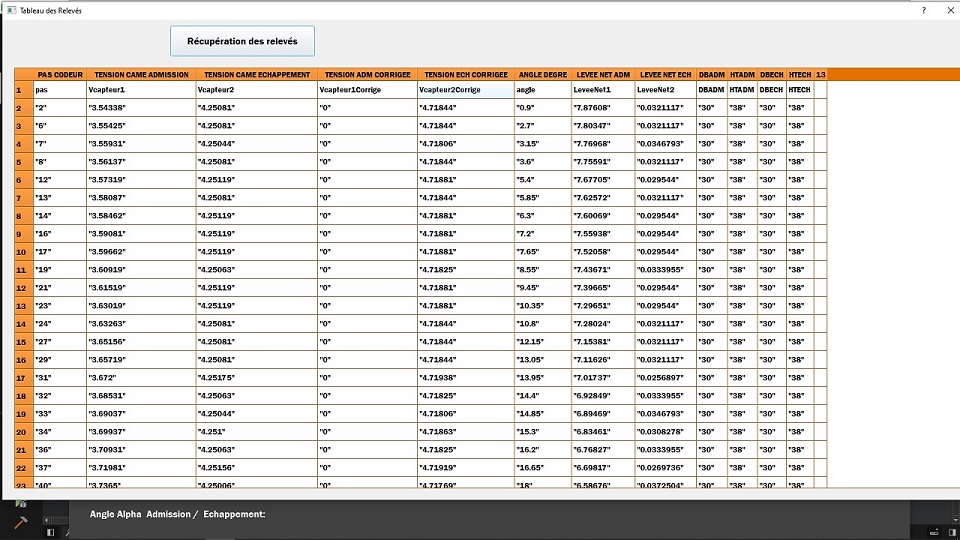This screenshot has height=540, width=960.
Task: Select the PAS CODEUR column header
Action: pos(59,74)
